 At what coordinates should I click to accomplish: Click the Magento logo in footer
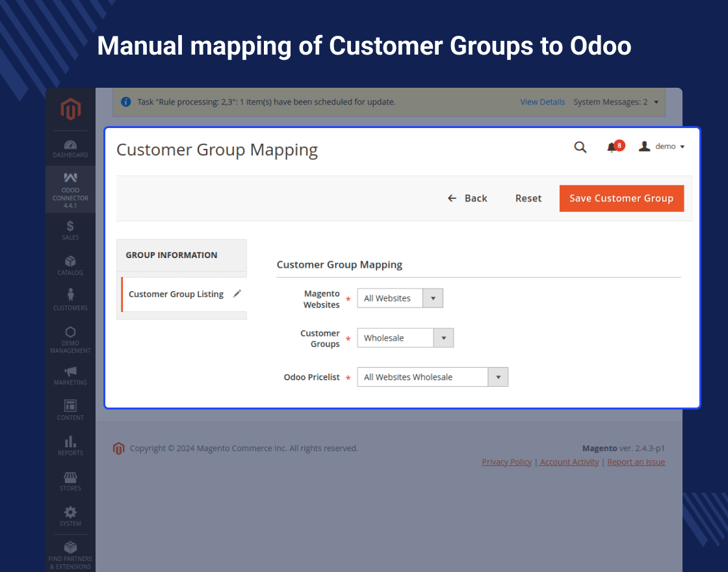tap(119, 448)
